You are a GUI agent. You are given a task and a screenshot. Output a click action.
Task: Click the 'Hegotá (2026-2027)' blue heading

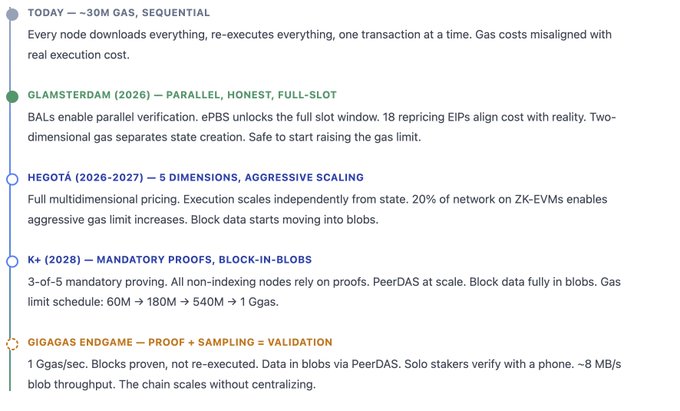[84, 178]
